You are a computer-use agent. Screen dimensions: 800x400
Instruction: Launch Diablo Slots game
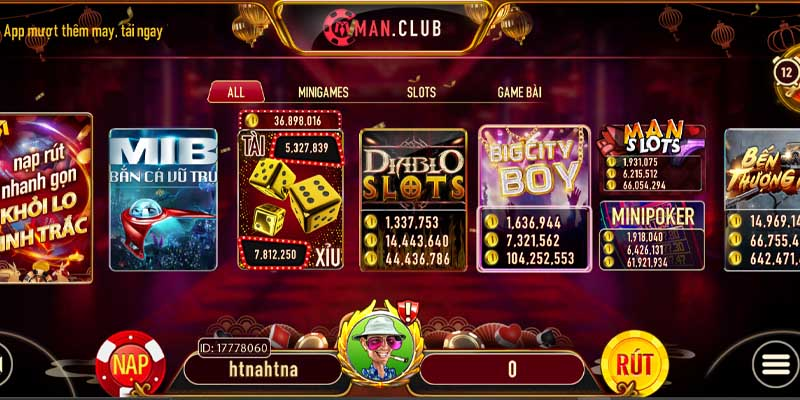click(413, 199)
